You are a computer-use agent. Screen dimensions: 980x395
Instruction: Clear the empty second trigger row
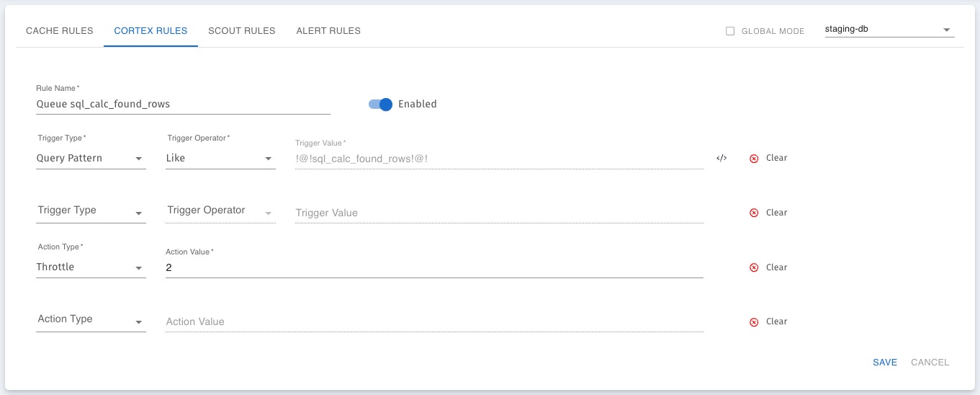click(x=754, y=213)
